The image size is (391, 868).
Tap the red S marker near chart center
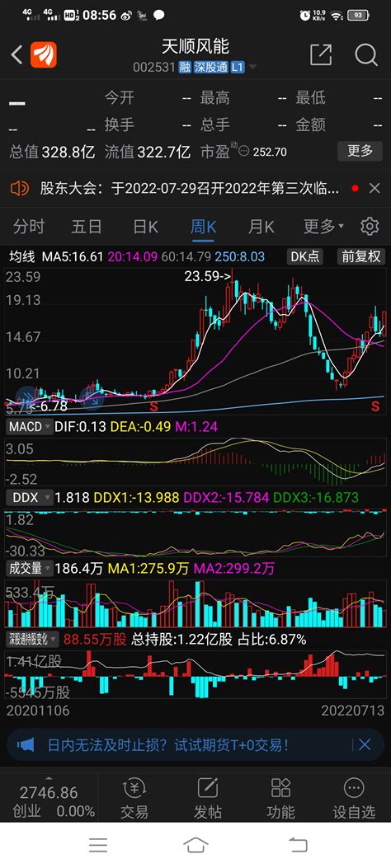point(153,407)
